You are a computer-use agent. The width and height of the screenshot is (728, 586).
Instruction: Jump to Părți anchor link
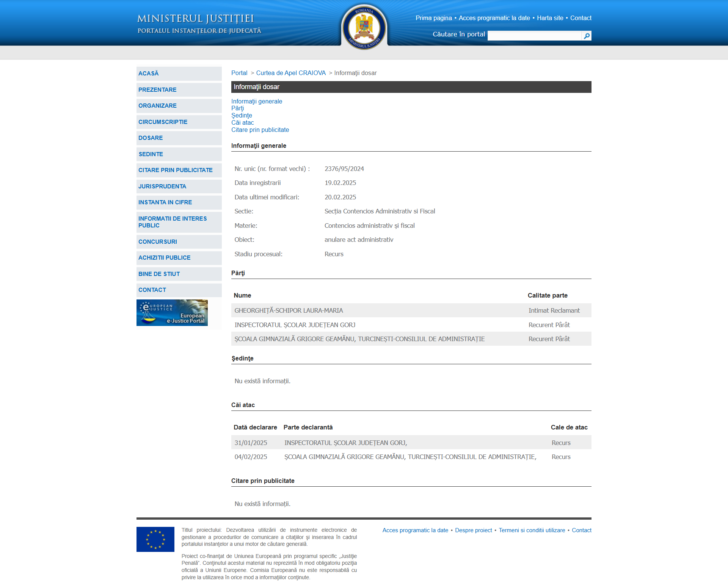238,108
